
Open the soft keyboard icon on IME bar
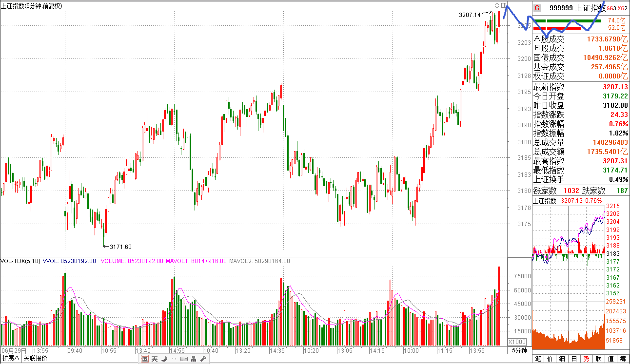(x=184, y=359)
